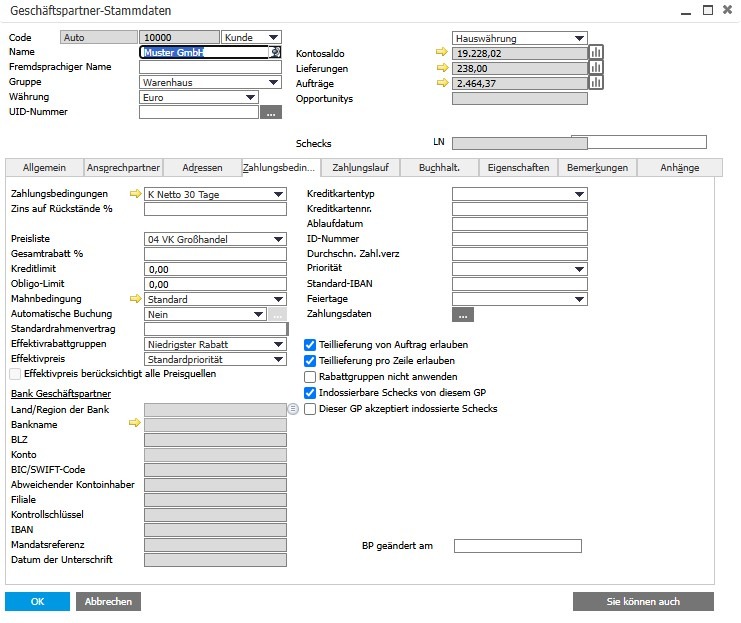Open the Zahlungsdaten ellipsis button
This screenshot has height=623, width=741.
[463, 315]
